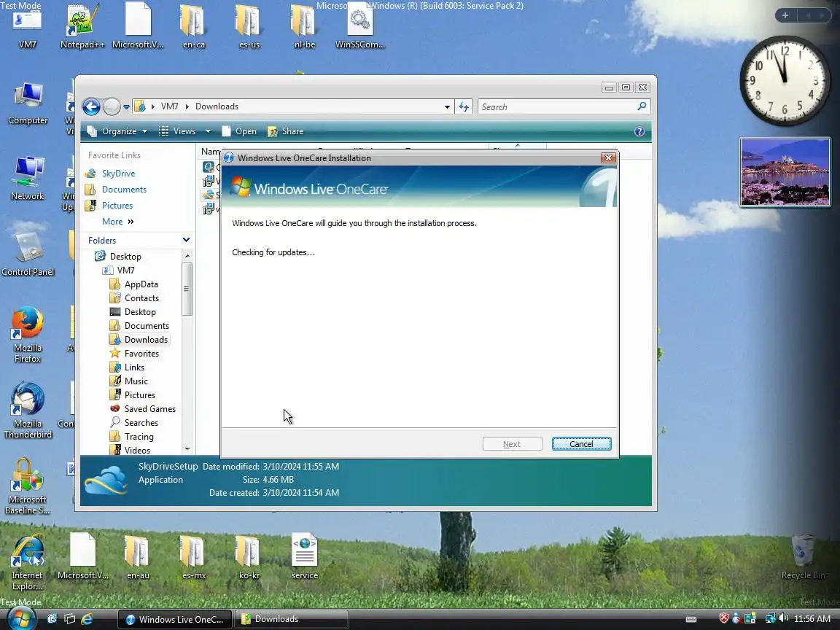Open the nl-be folder on desktop
Viewport: 840px width, 630px height.
[x=304, y=26]
